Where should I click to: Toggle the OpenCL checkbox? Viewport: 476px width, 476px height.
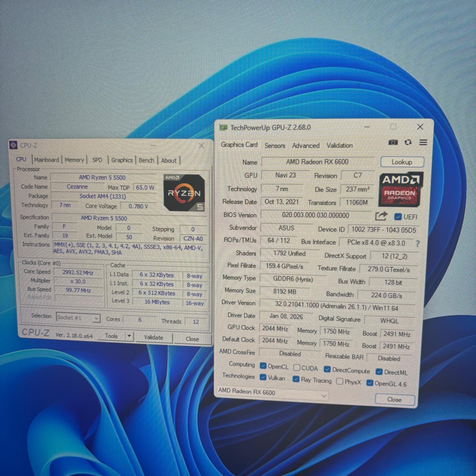pyautogui.click(x=263, y=366)
